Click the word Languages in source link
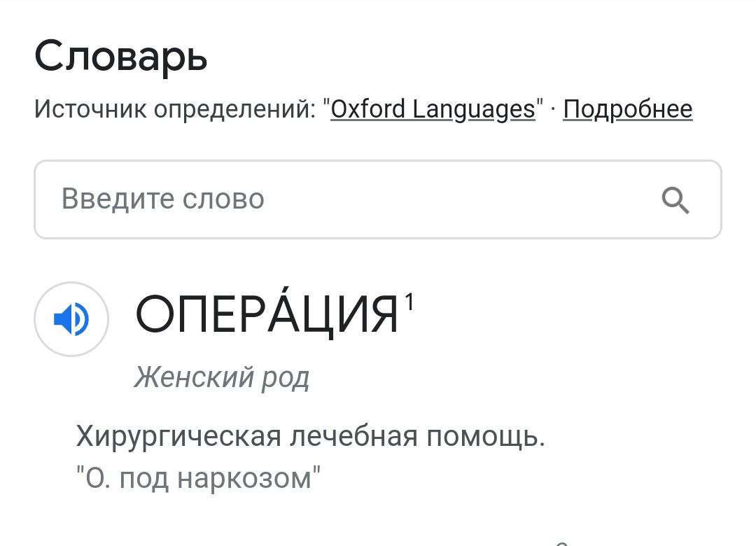This screenshot has height=546, width=756. 473,109
